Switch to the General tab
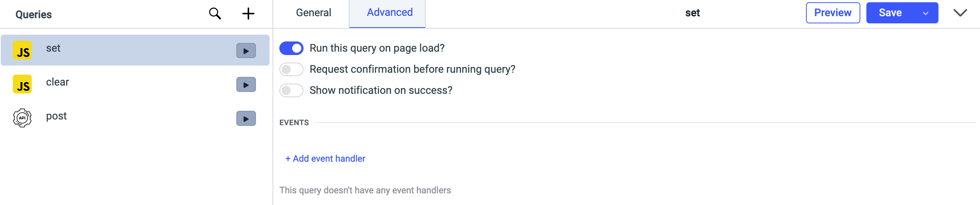 click(313, 13)
